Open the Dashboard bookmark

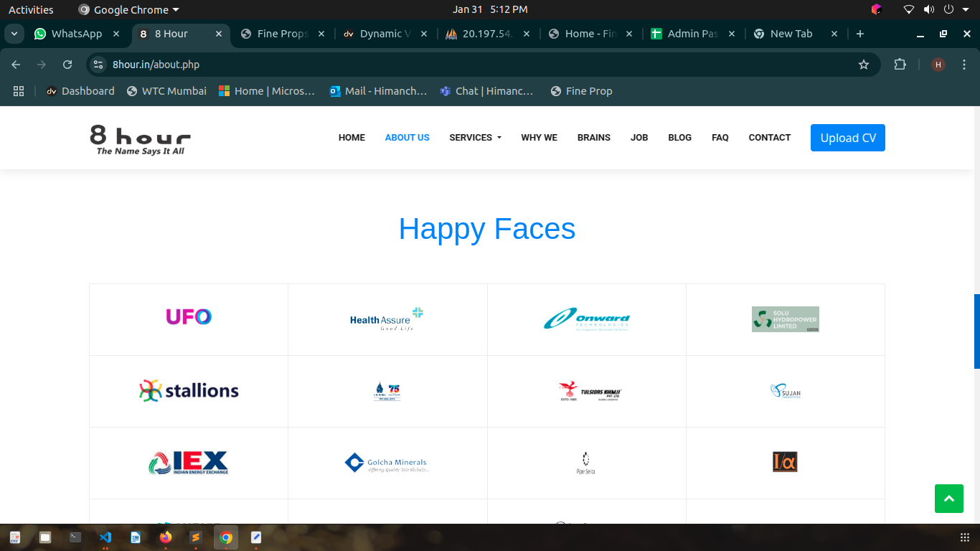pyautogui.click(x=80, y=91)
